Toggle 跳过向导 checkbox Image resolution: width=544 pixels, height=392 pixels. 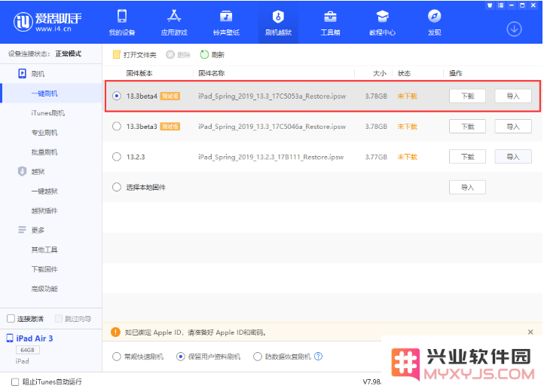[59, 318]
